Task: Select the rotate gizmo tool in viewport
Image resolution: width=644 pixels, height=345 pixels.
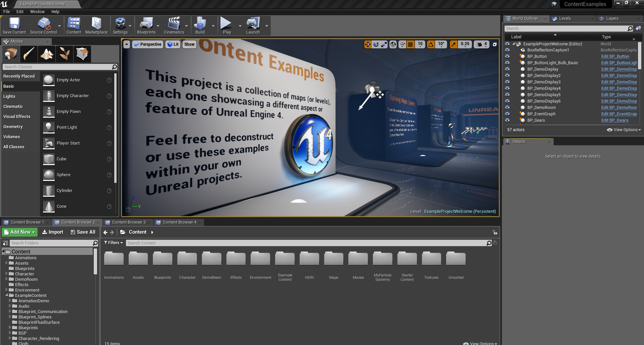Action: pos(376,44)
